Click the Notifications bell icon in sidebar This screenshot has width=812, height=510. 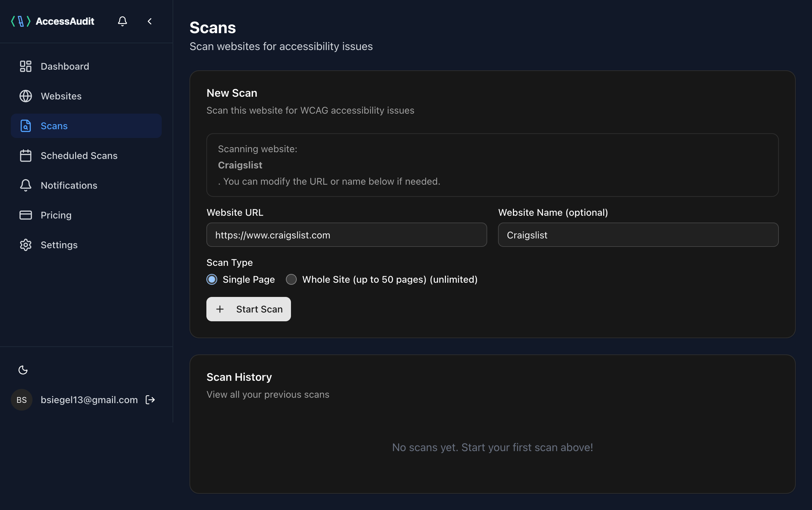click(25, 185)
